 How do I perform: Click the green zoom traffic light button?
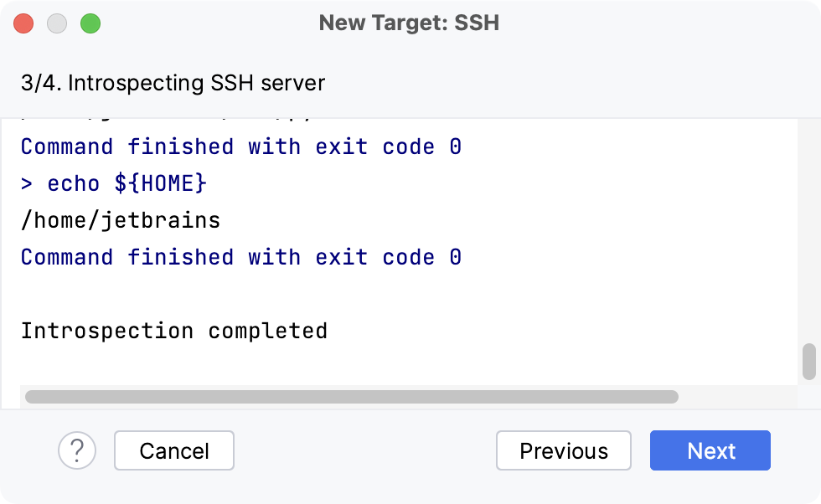tap(90, 23)
